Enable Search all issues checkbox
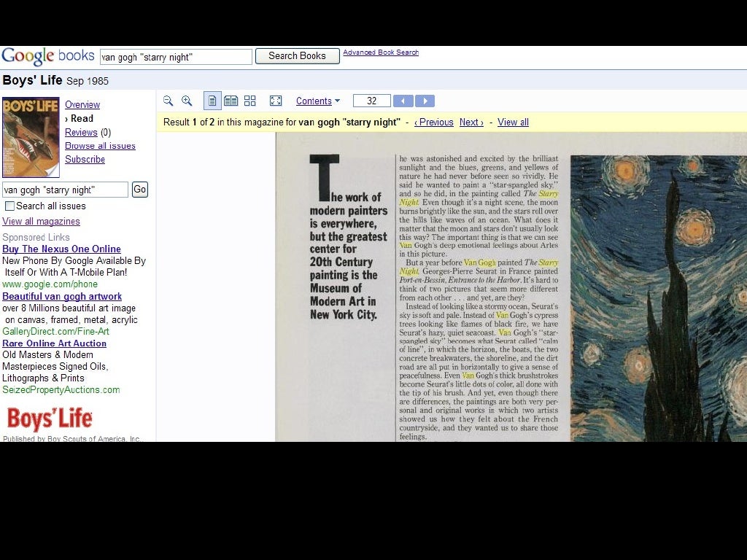The image size is (747, 560). point(9,206)
